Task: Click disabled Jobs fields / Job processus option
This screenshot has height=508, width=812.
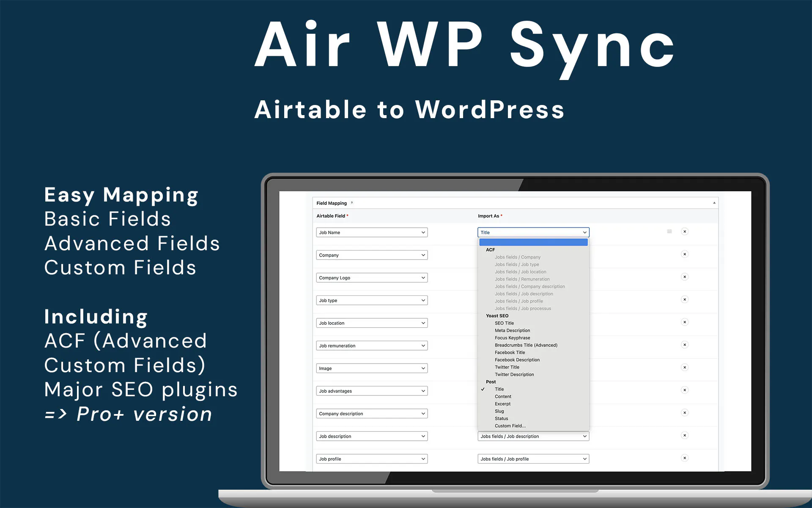Action: [523, 309]
